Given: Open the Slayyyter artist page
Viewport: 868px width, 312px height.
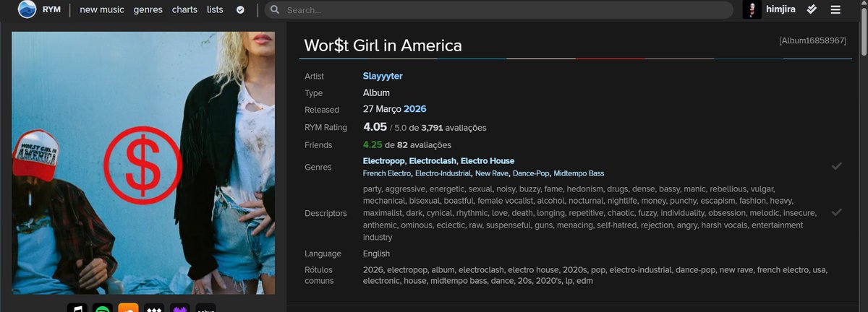Looking at the screenshot, I should point(383,76).
